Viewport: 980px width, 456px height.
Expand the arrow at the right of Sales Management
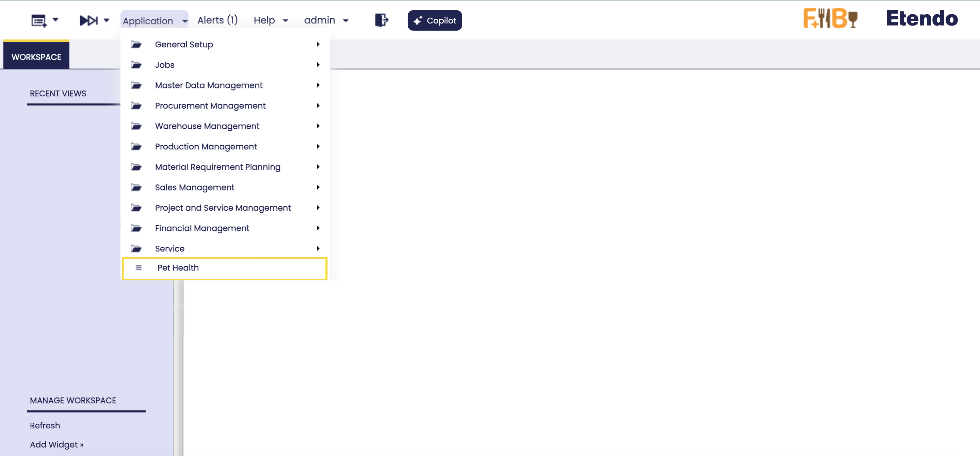pos(318,187)
